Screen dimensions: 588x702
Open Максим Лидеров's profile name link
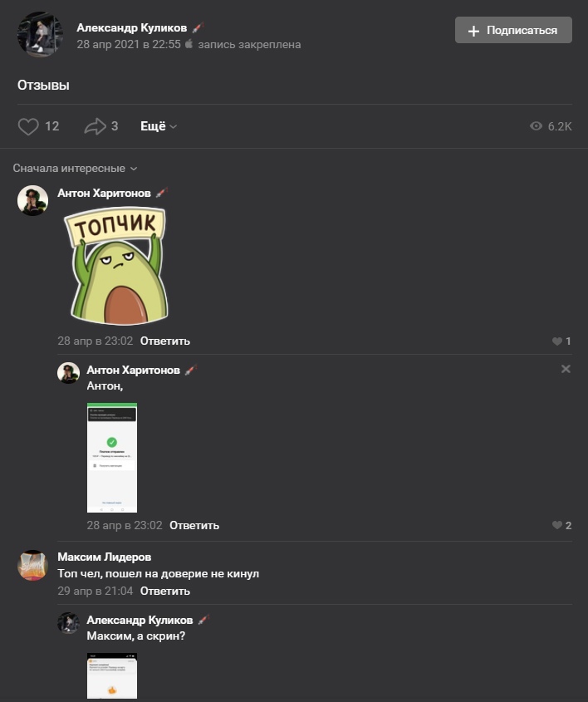coord(105,557)
